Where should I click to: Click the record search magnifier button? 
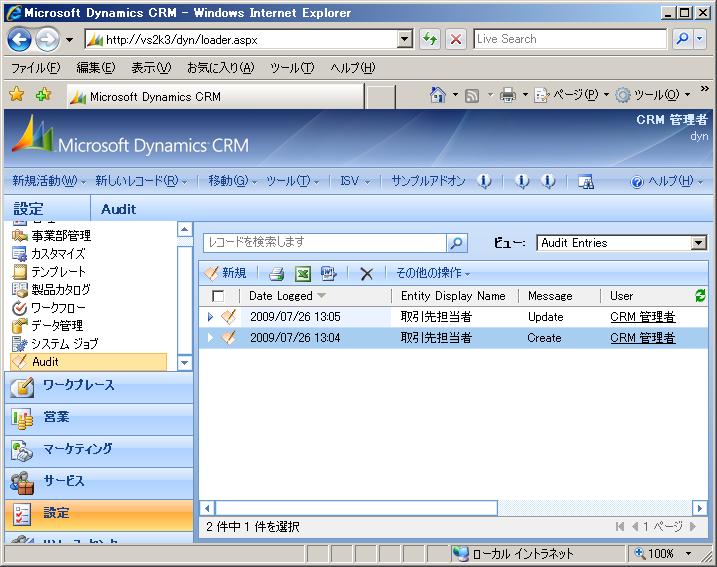point(456,243)
